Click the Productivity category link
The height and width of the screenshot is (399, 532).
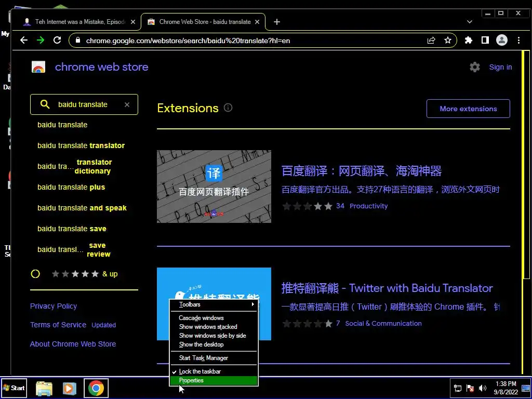(368, 206)
